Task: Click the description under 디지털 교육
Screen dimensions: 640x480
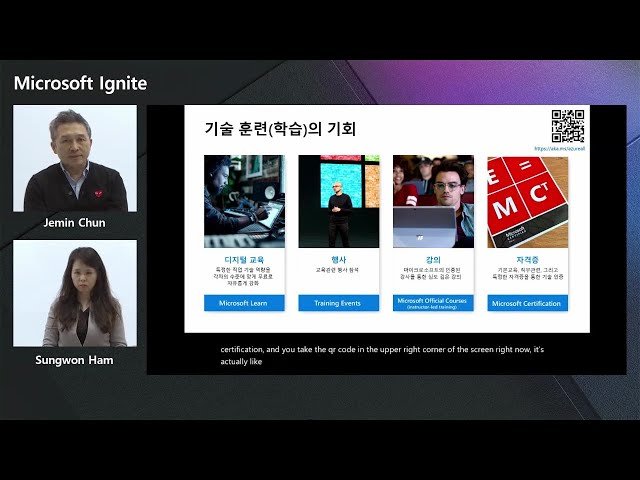Action: pyautogui.click(x=244, y=276)
